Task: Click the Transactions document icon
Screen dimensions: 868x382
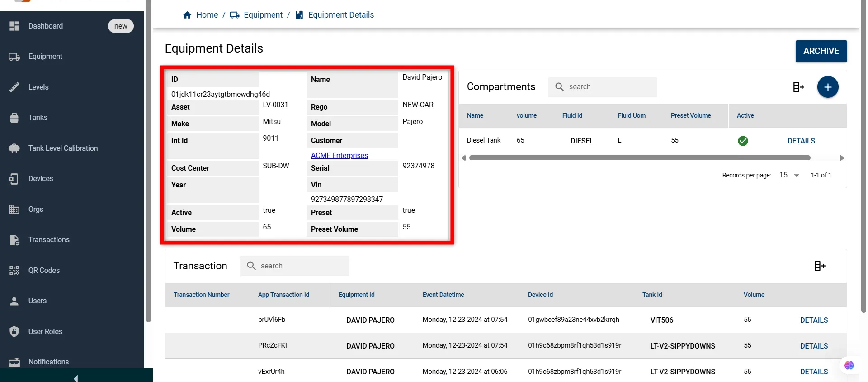Action: (x=14, y=240)
